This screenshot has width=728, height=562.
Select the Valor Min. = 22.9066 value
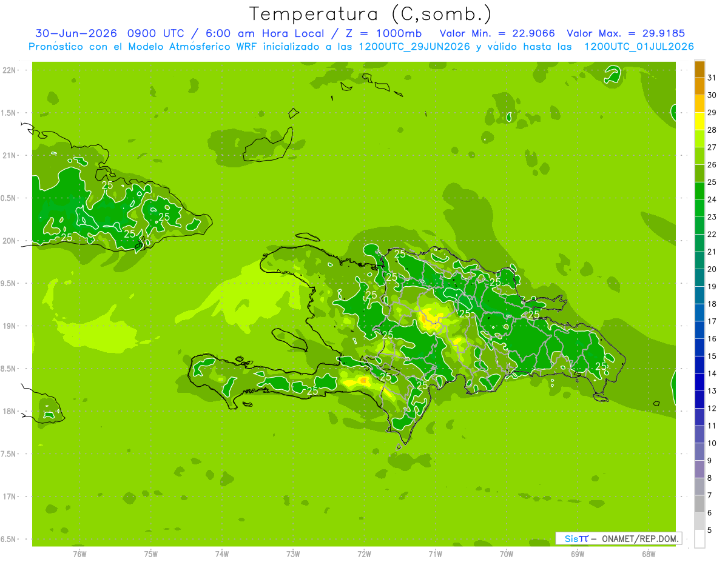point(497,33)
